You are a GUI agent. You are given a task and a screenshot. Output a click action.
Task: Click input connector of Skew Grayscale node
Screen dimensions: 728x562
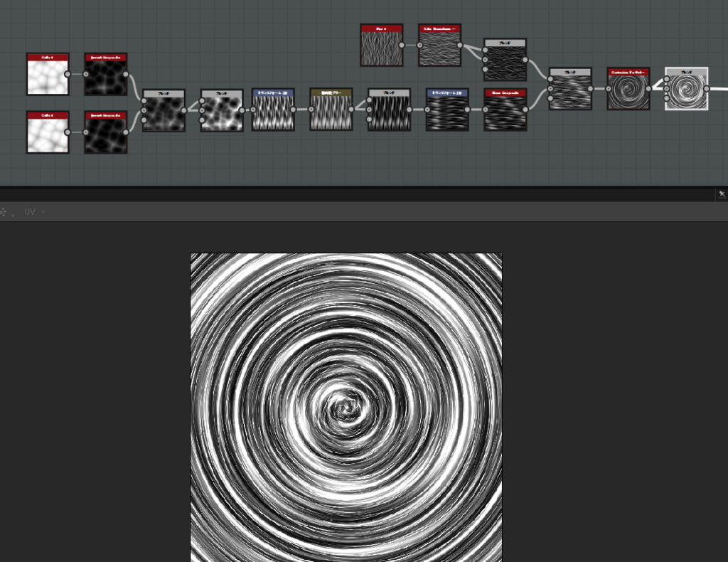(485, 110)
